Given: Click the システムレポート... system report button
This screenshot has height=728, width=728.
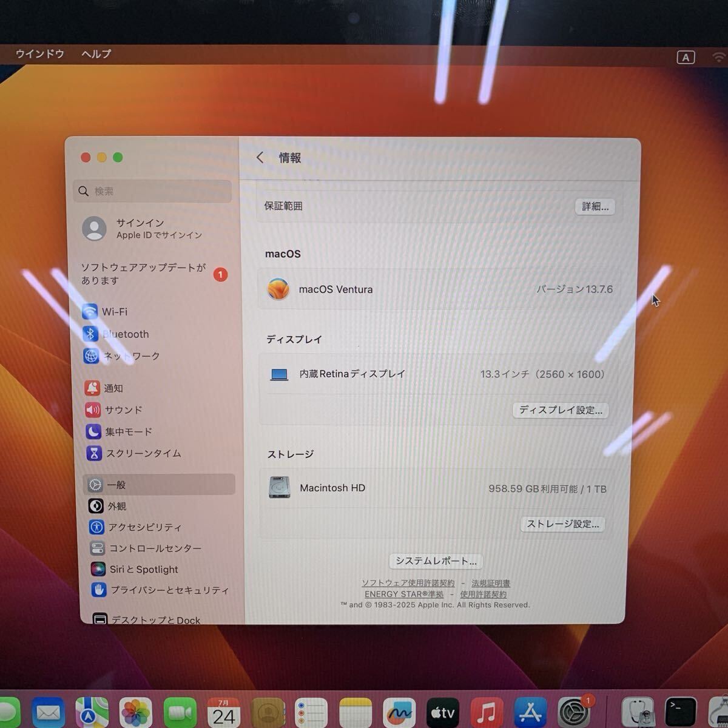Looking at the screenshot, I should tap(436, 561).
